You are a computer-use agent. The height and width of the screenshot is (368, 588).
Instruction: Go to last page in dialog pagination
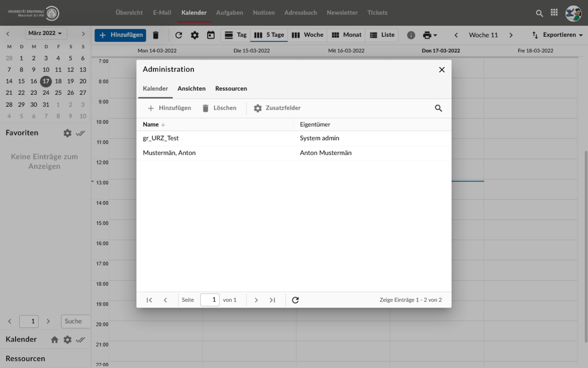click(x=272, y=300)
